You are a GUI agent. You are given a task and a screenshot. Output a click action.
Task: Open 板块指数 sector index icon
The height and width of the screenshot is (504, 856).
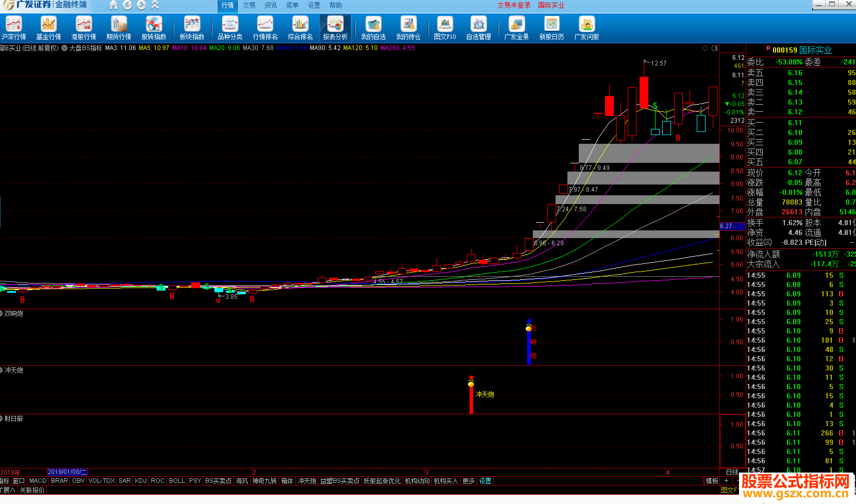tap(192, 28)
